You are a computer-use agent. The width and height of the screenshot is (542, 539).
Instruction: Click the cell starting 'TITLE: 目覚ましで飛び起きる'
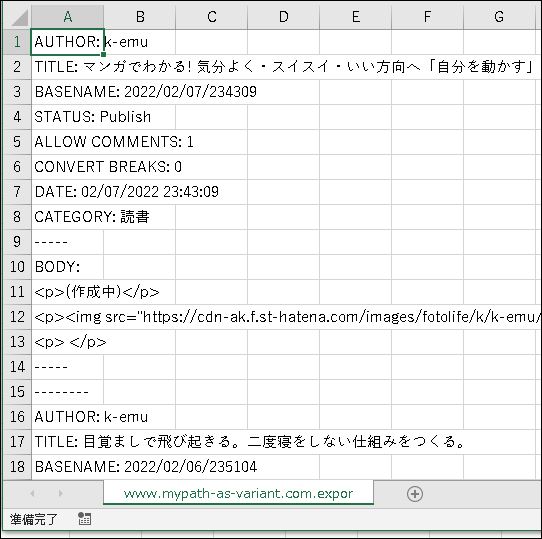click(x=67, y=442)
